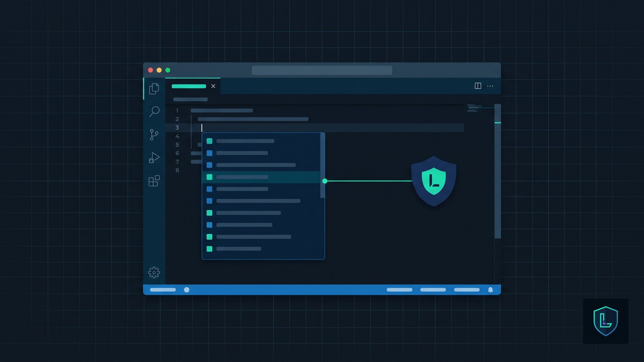Open the Search magnifier in activity bar
The image size is (644, 362).
154,111
